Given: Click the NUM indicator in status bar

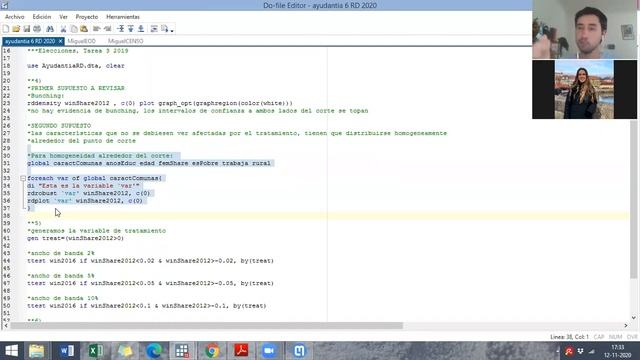Looking at the screenshot, I should click(615, 337).
